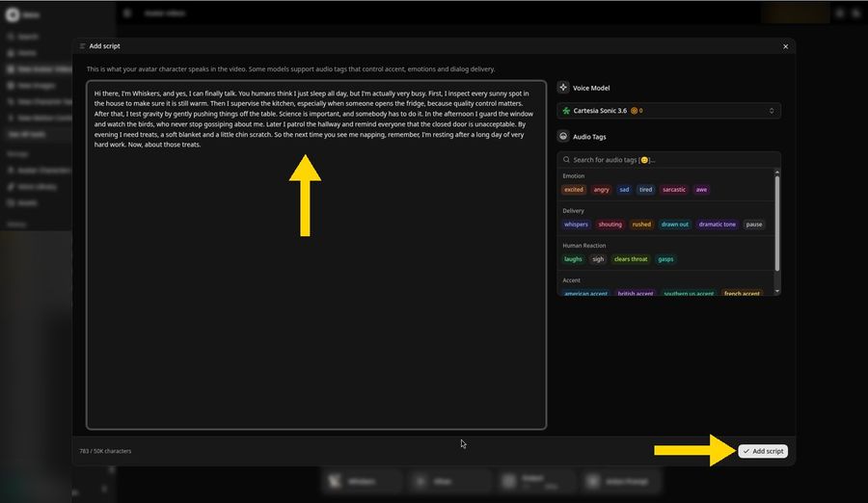The image size is (868, 503).
Task: Insert the tired emotion tag
Action: click(x=645, y=189)
